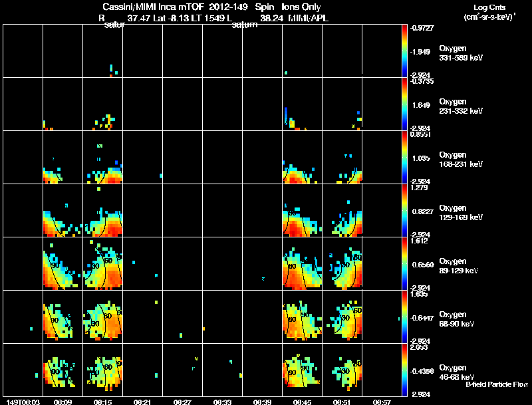Click the colorbar value '1.635'
The image size is (532, 405).
[x=419, y=294]
